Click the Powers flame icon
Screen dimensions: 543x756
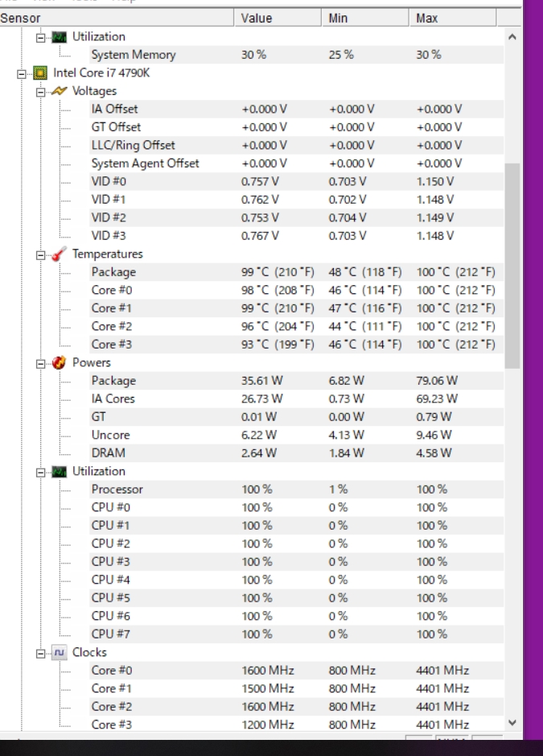pos(59,363)
